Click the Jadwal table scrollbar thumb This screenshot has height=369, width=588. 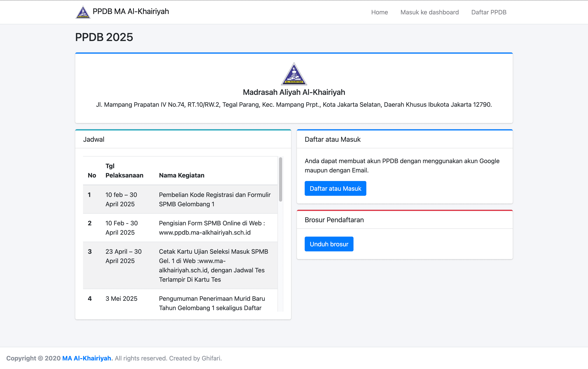tap(280, 179)
